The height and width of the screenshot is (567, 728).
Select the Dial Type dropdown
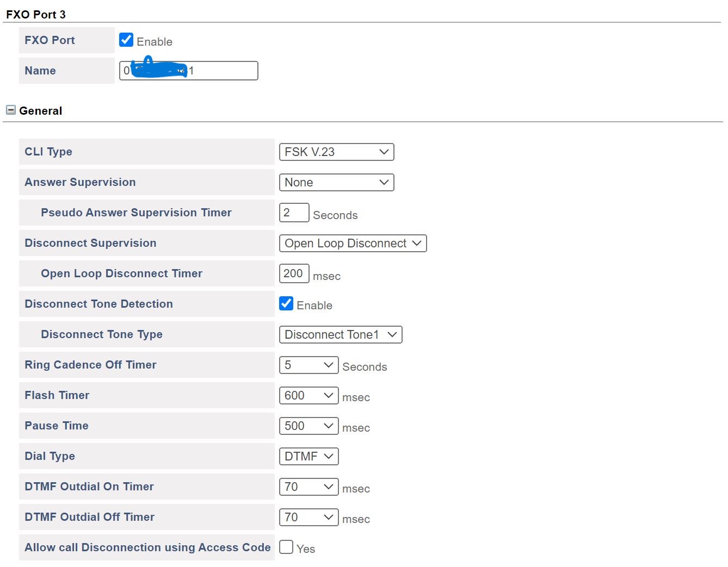pos(308,457)
